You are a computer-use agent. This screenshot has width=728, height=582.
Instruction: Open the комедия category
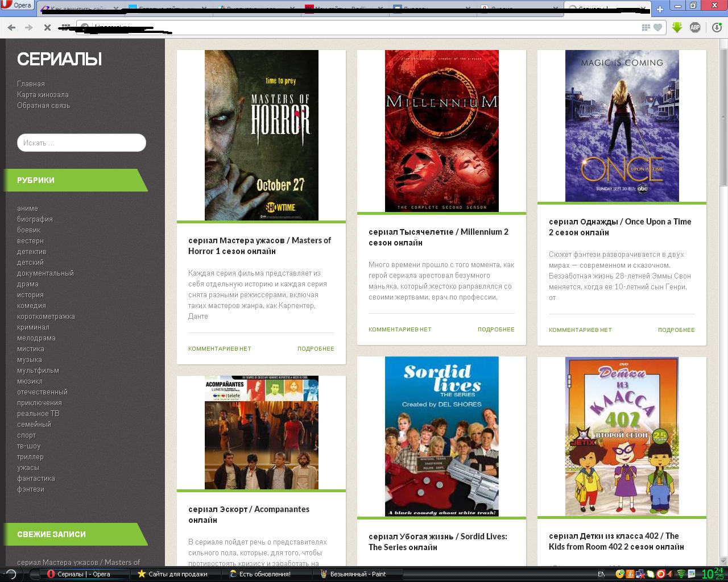point(31,306)
